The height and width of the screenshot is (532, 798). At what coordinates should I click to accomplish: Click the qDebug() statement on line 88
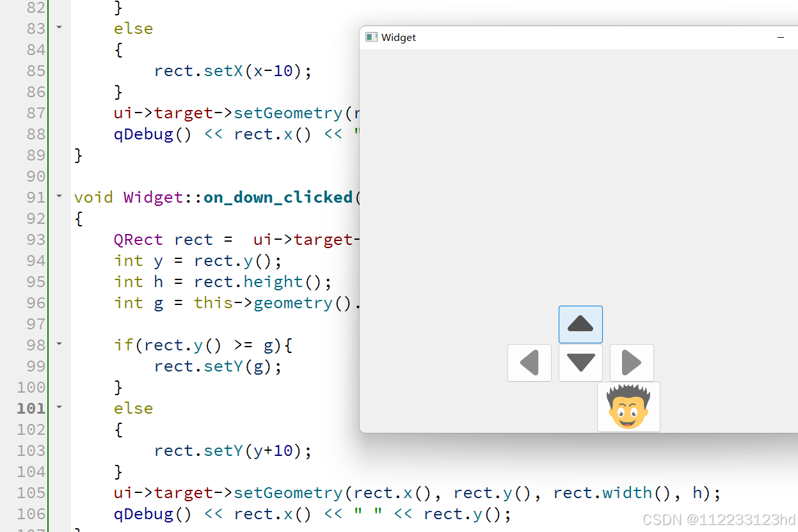237,134
